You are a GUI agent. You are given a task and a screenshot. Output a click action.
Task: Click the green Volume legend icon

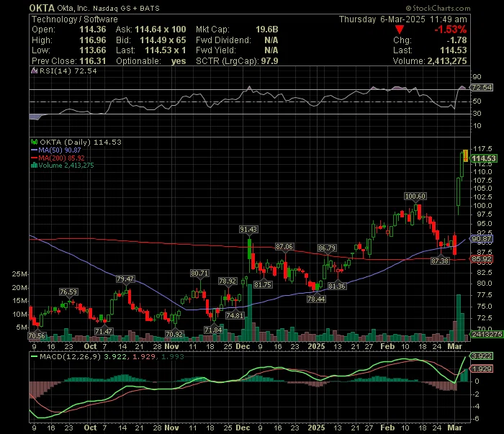pos(34,166)
